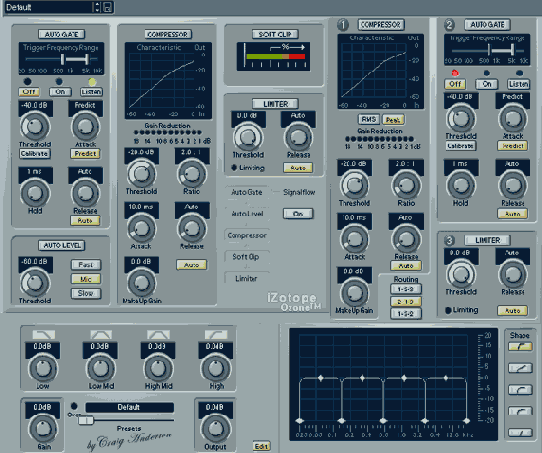Switch left Auto Gate to Off
Image resolution: width=542 pixels, height=453 pixels.
tap(29, 92)
